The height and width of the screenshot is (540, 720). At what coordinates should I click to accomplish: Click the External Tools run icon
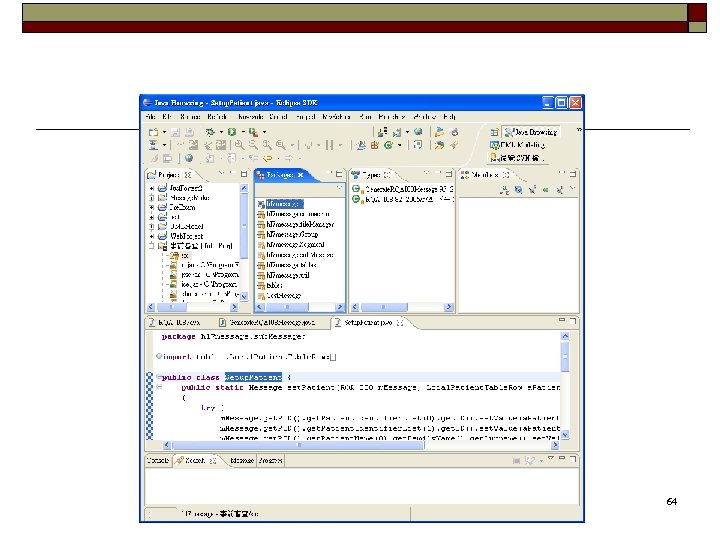coord(253,132)
